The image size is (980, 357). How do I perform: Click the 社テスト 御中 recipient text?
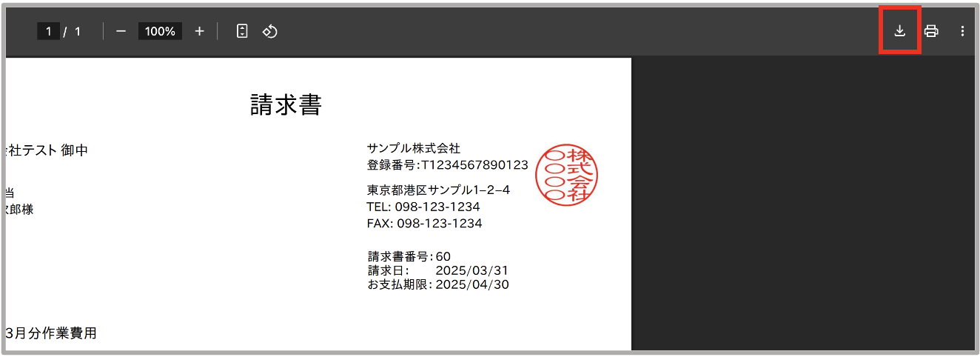pyautogui.click(x=47, y=150)
